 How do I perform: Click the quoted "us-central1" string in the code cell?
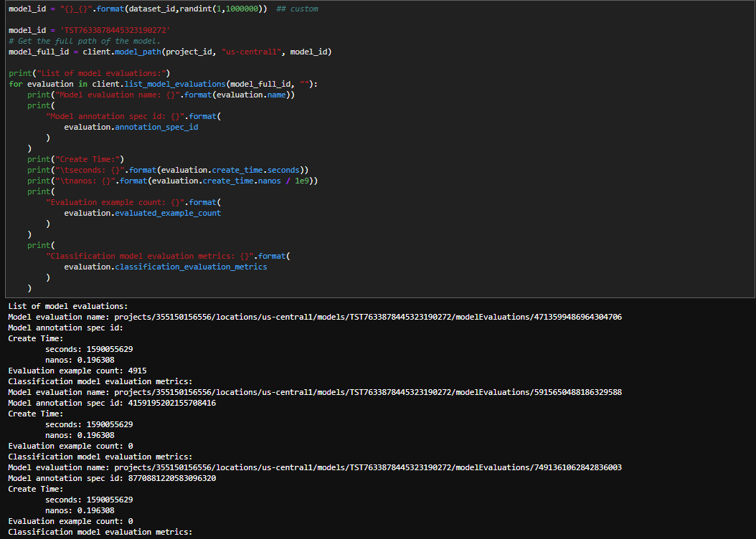point(251,52)
